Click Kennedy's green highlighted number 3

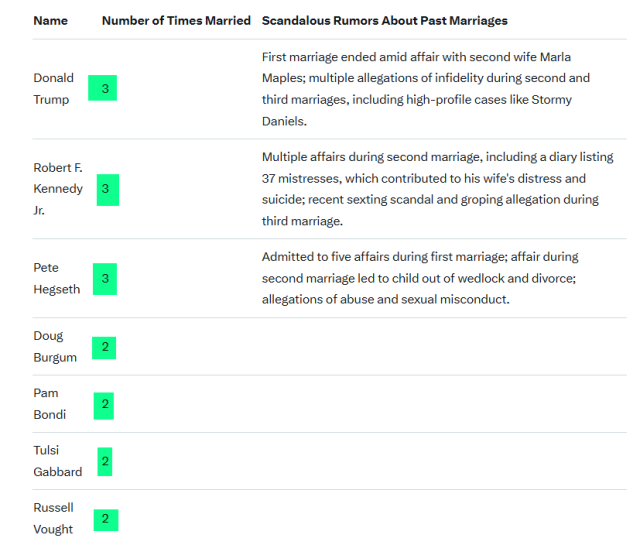[107, 189]
